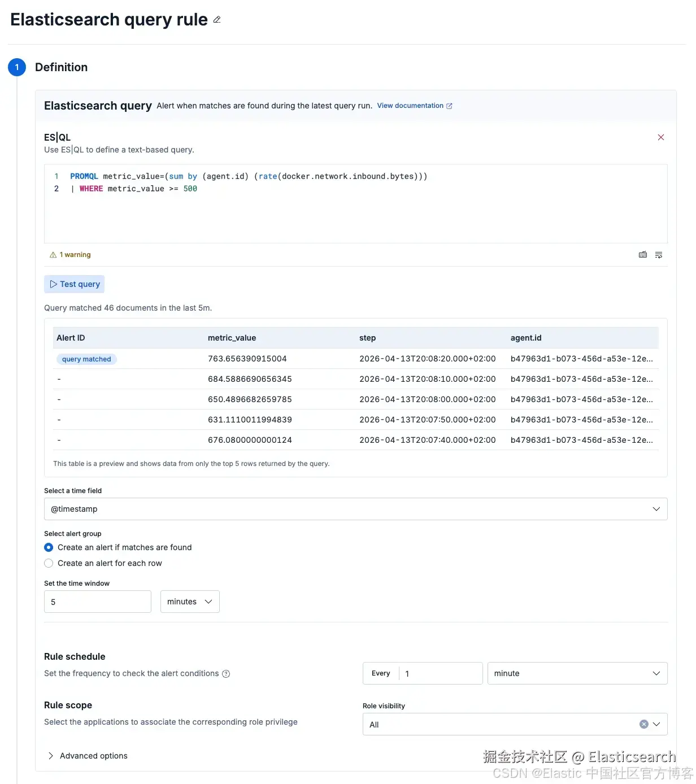Click step cell 2026-04-13T20:08:00.000+02:00
The width and height of the screenshot is (696, 784).
428,399
